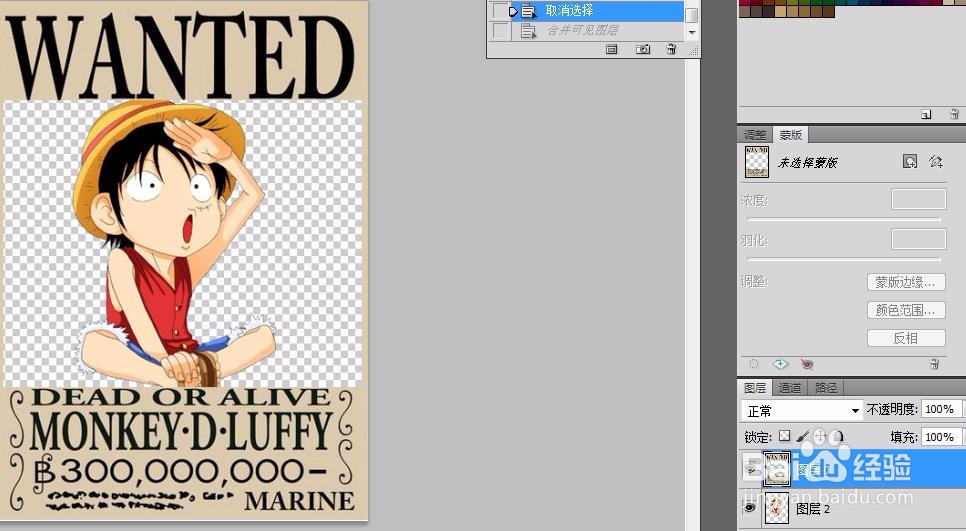966x531 pixels.
Task: Toggle visibility of 图层 2
Action: pyautogui.click(x=750, y=508)
